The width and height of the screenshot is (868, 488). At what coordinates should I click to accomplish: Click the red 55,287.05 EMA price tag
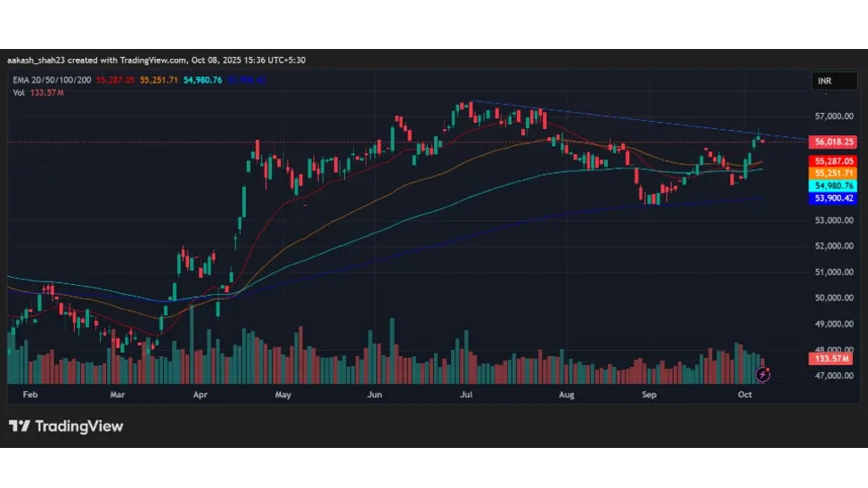point(833,161)
